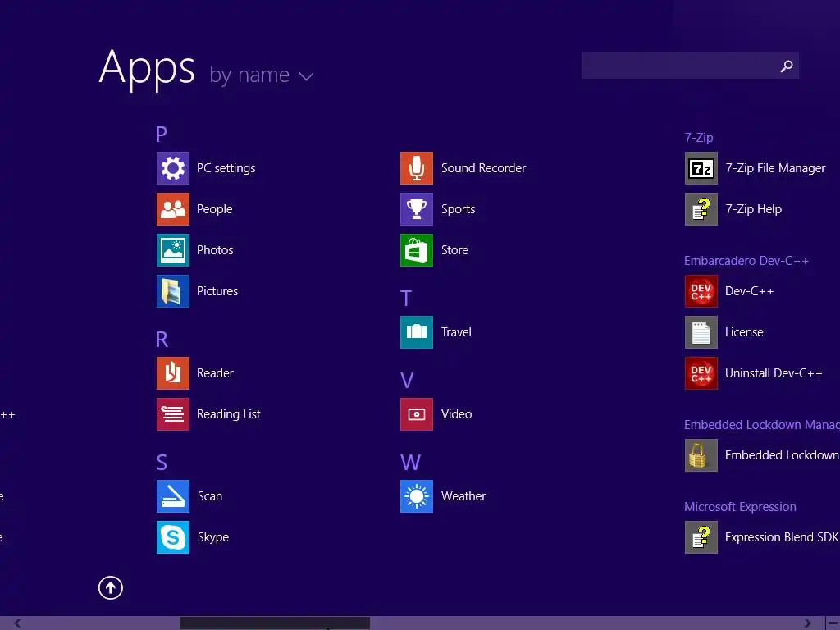This screenshot has height=630, width=840.
Task: Launch the People app icon
Action: coord(172,209)
